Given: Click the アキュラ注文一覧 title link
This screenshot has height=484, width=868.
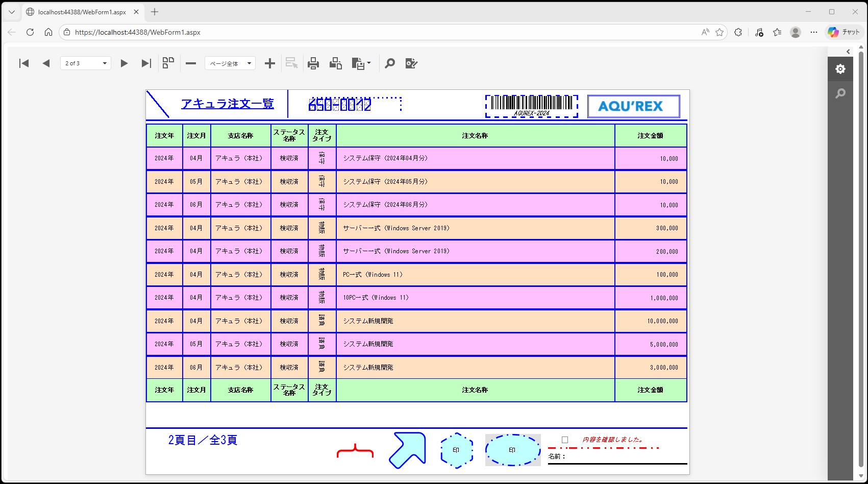Looking at the screenshot, I should click(x=227, y=104).
